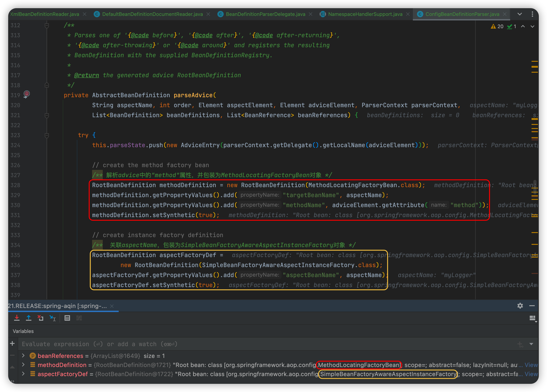Click the Drop Frame icon
Image resolution: width=547 pixels, height=392 pixels.
coord(40,318)
